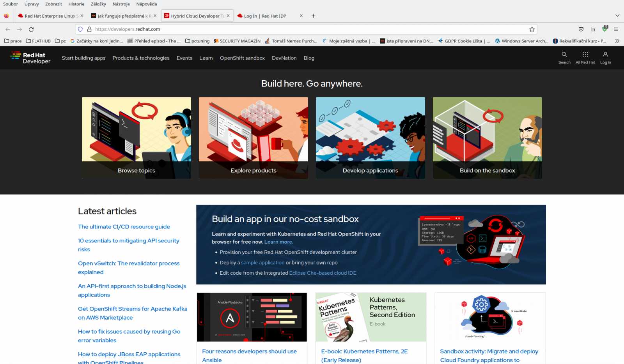
Task: Open the DevNation nav link
Action: tap(284, 58)
